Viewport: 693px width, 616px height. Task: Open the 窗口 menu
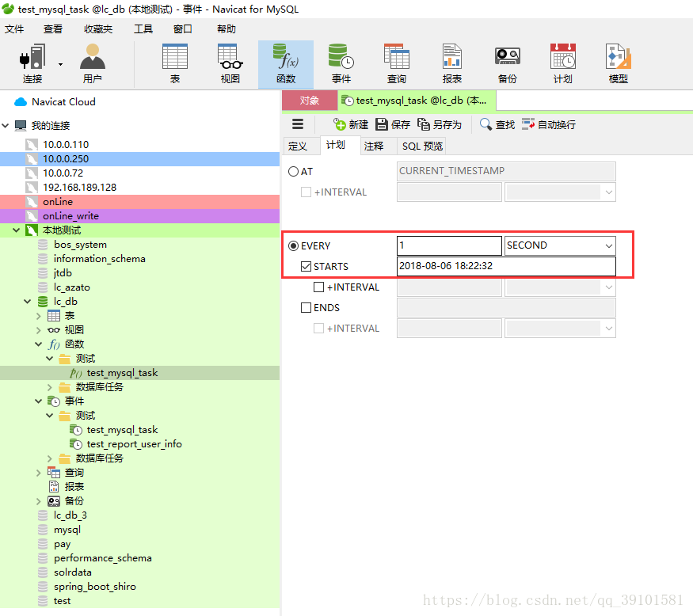[x=182, y=29]
